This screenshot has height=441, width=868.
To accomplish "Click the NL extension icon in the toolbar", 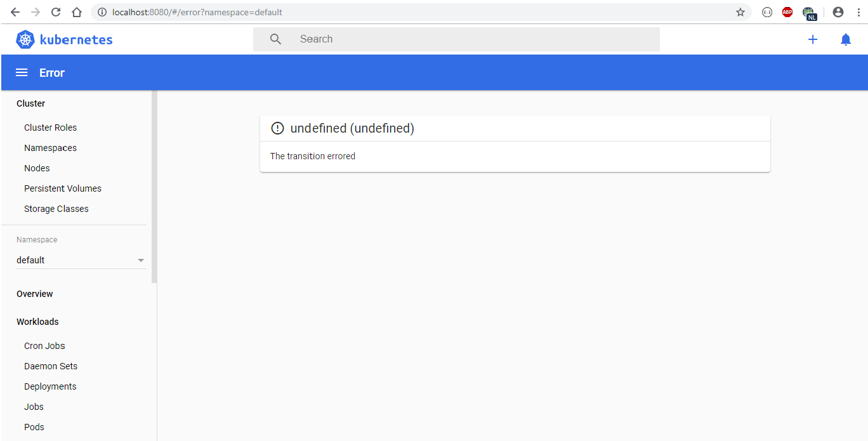I will [810, 11].
